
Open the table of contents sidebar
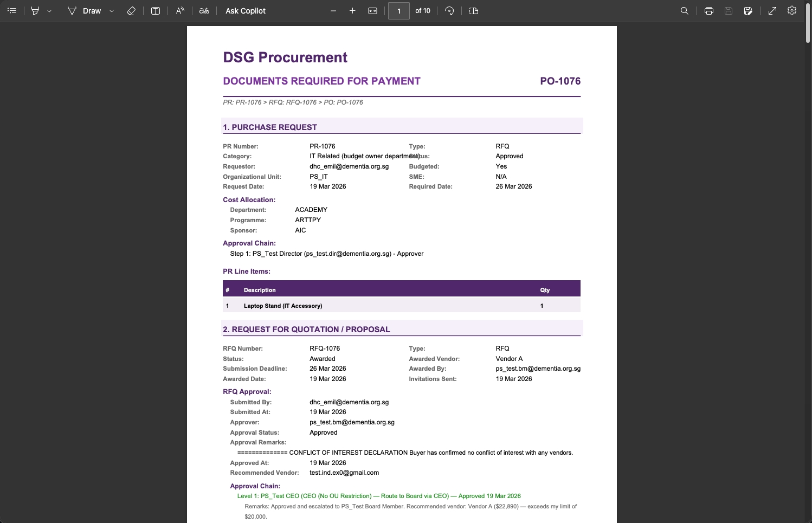[x=12, y=11]
